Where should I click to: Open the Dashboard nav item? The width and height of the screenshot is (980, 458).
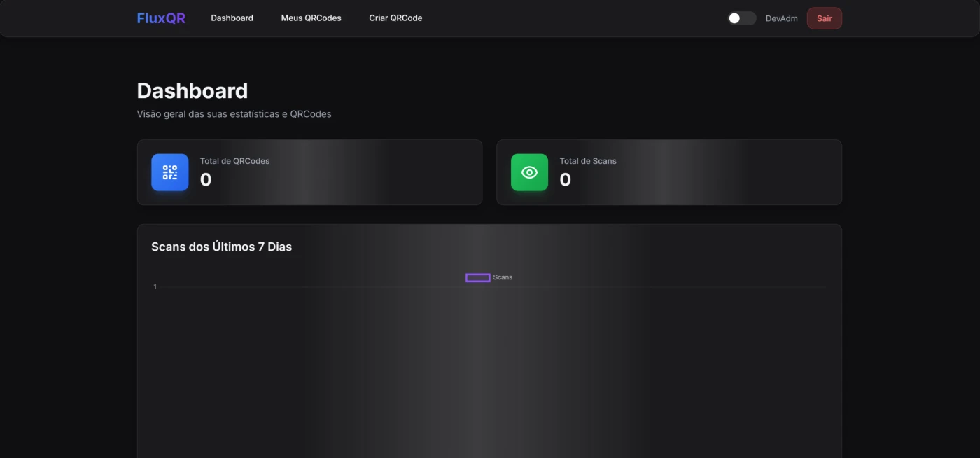232,18
